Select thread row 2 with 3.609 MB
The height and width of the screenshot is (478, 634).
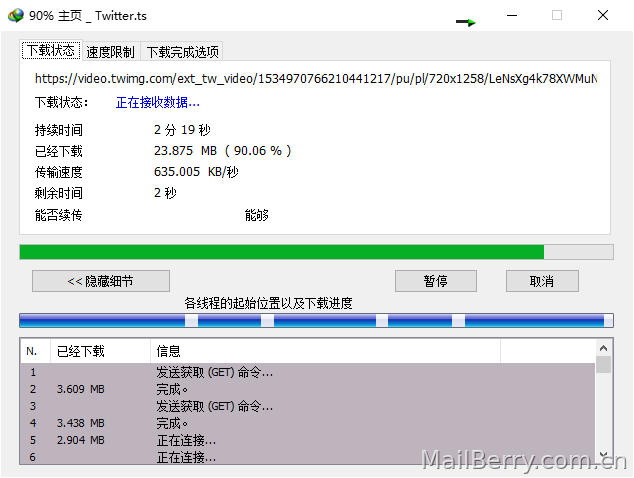click(x=308, y=389)
